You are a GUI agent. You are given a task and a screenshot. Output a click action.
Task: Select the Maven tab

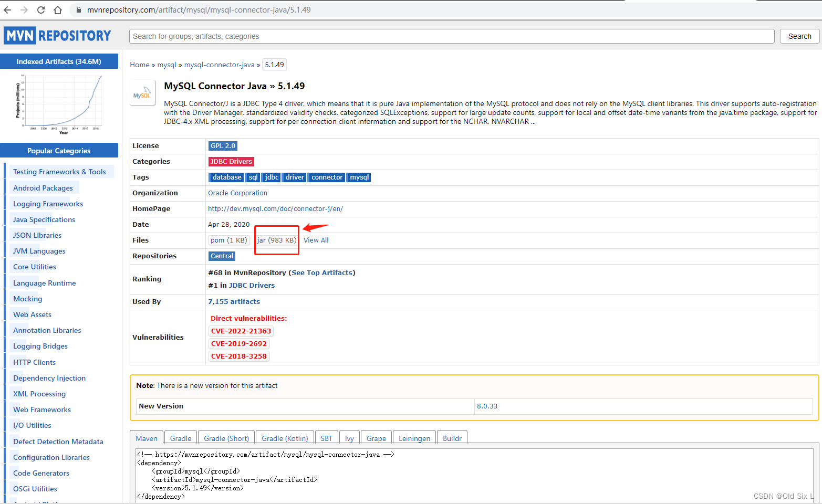147,438
